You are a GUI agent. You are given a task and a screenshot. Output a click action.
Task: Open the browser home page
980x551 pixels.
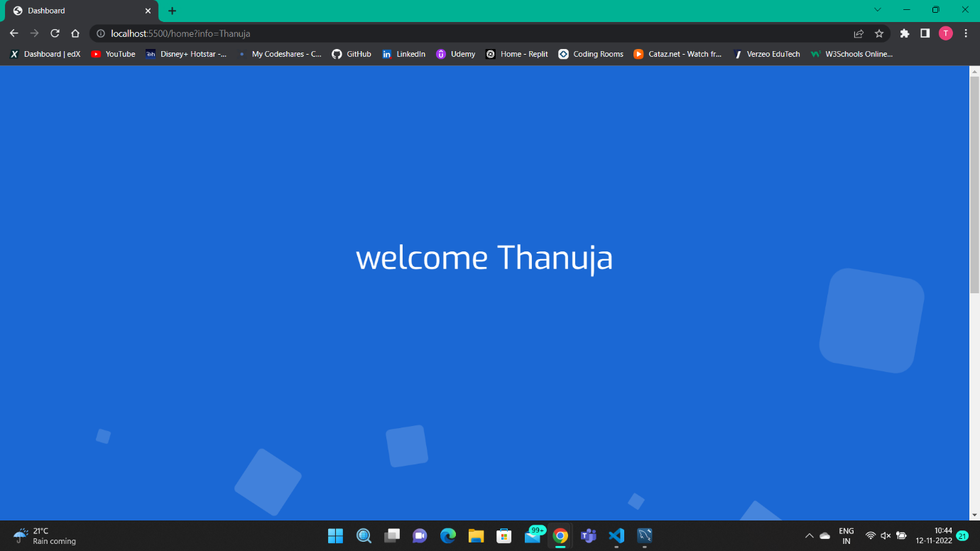[75, 33]
